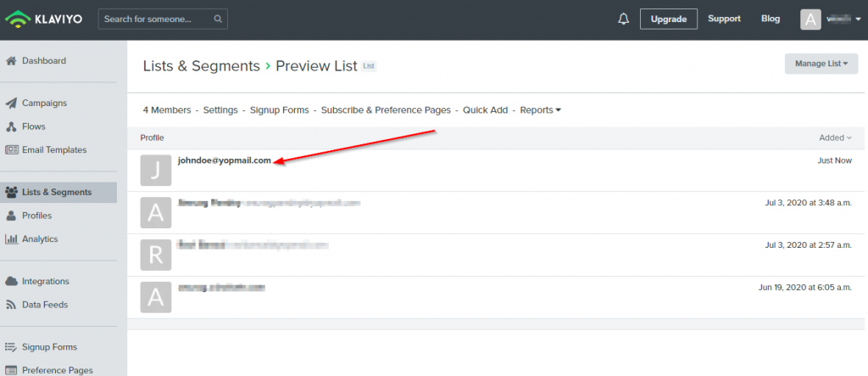The width and height of the screenshot is (868, 376).
Task: Open Dashboard via home icon
Action: (x=10, y=61)
